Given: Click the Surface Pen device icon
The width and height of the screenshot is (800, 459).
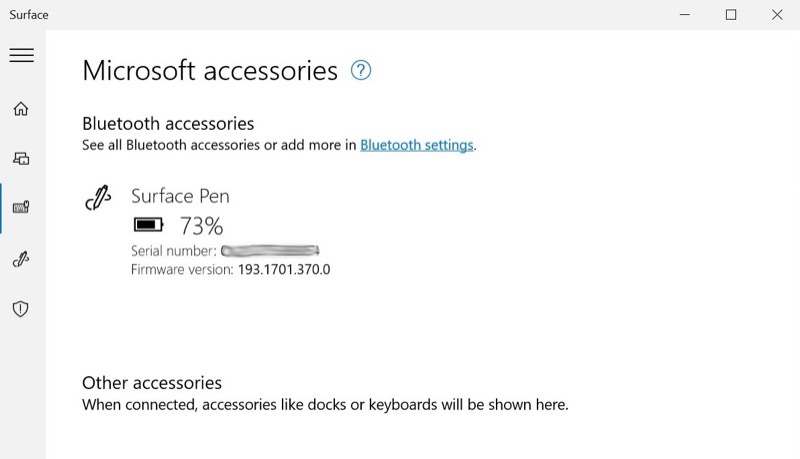Looking at the screenshot, I should pyautogui.click(x=98, y=198).
